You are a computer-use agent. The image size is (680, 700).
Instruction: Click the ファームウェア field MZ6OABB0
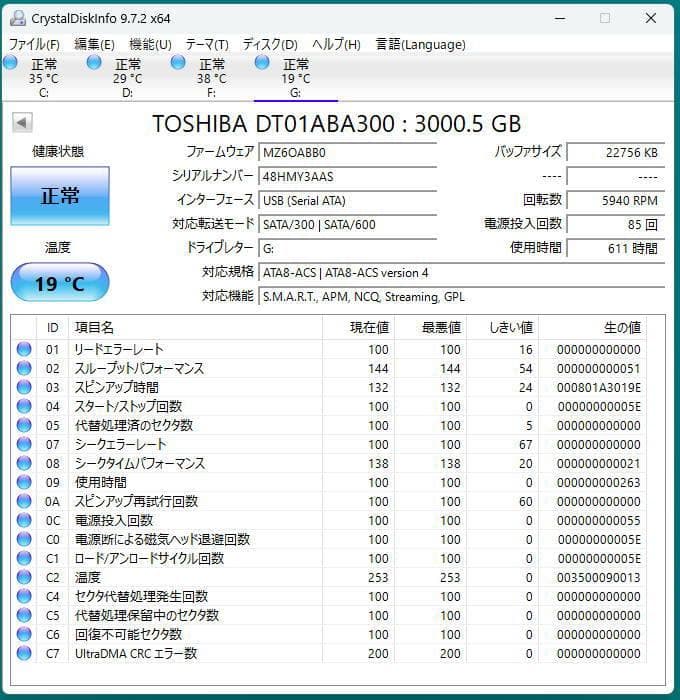pos(348,153)
